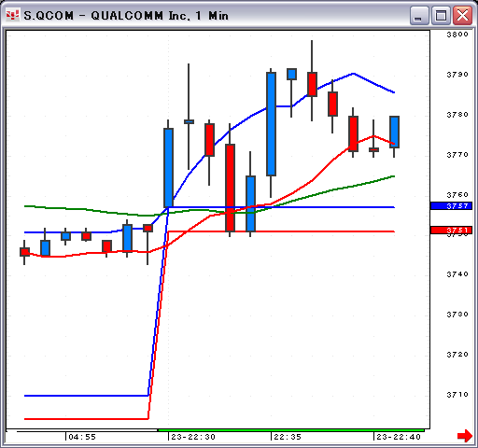Click the red 3751 price marker
Viewport: 478px width, 448px height.
click(451, 230)
